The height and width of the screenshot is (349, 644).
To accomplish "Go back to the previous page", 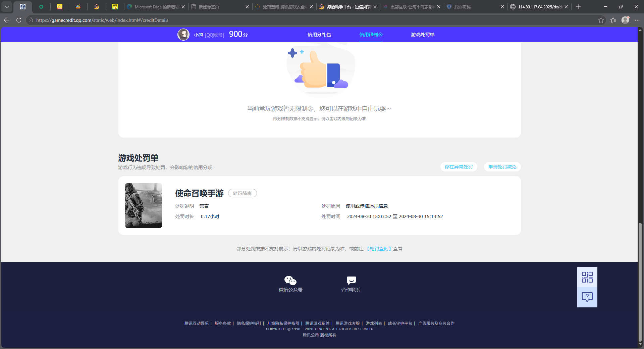I will (7, 20).
